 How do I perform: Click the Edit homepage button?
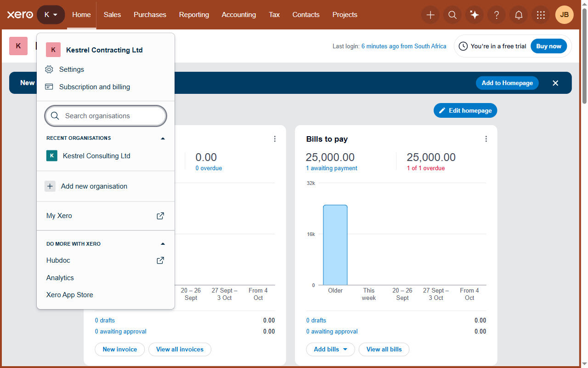pyautogui.click(x=465, y=110)
